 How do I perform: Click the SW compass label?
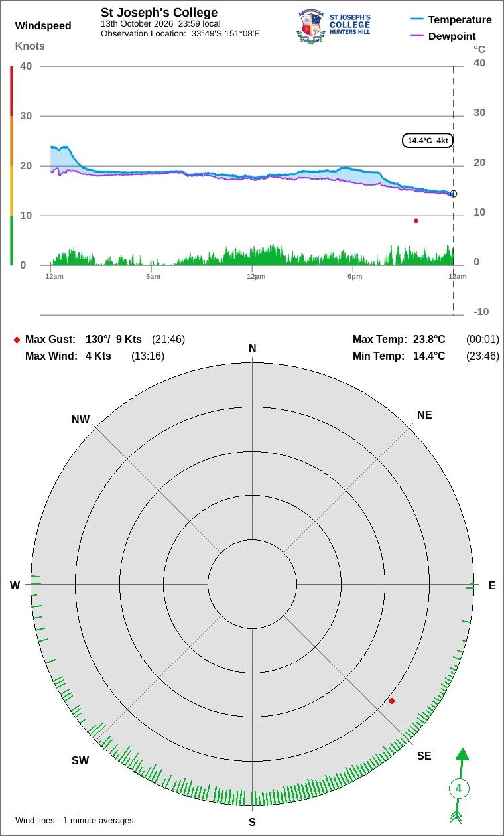coord(80,761)
